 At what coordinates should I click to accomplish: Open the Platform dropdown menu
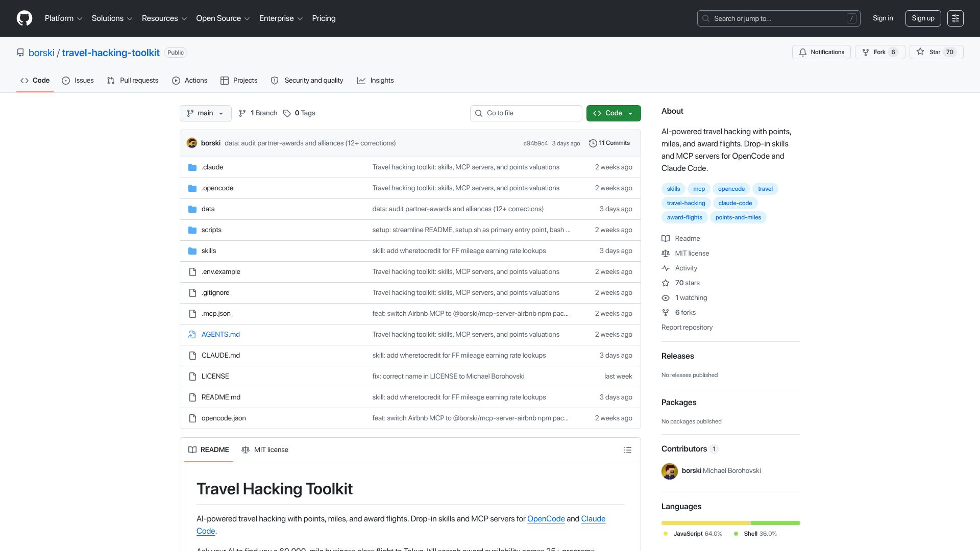63,18
